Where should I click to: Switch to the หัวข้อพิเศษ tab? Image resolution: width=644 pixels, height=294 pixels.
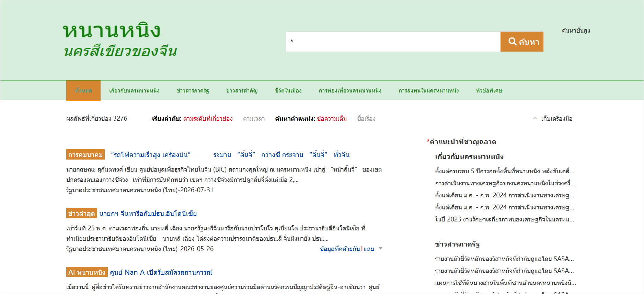pyautogui.click(x=489, y=90)
